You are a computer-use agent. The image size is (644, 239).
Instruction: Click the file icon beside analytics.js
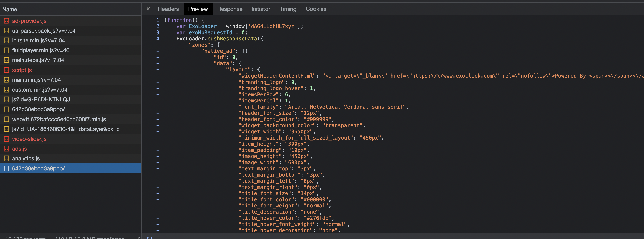[7, 158]
